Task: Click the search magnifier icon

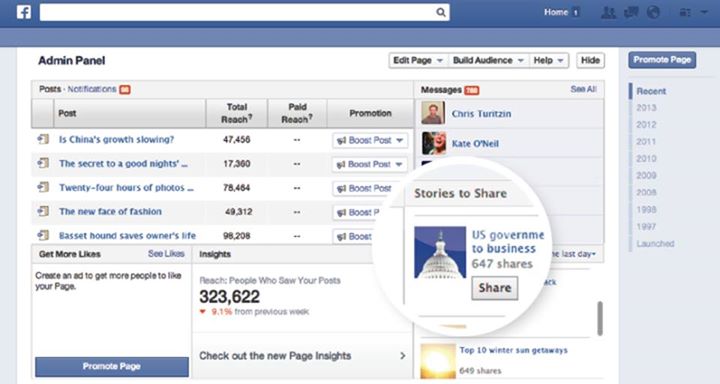Action: coord(440,12)
